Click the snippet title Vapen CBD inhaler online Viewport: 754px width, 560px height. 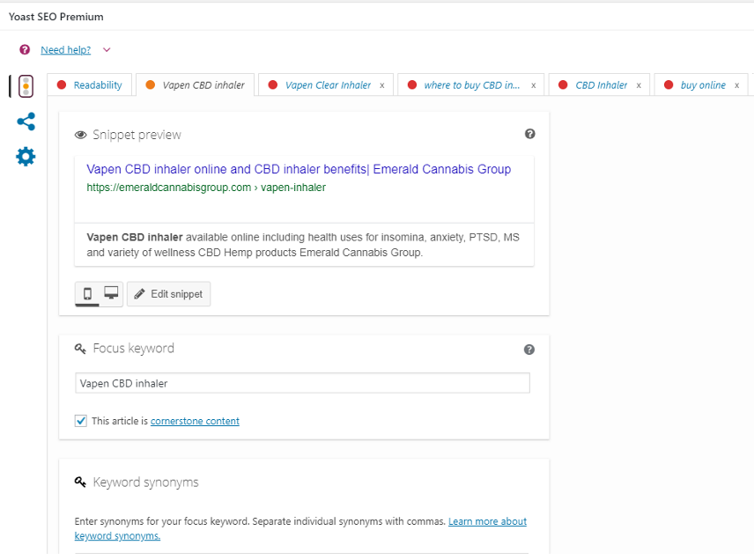[299, 169]
